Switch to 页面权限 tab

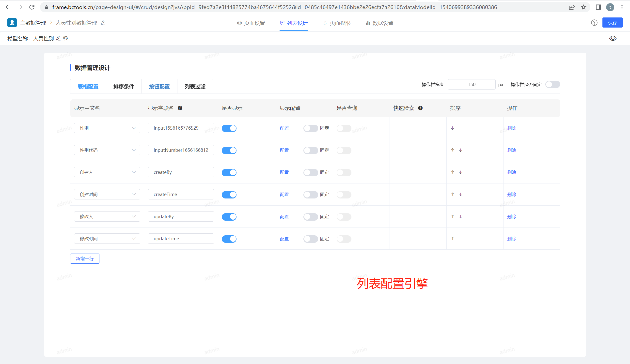click(337, 23)
